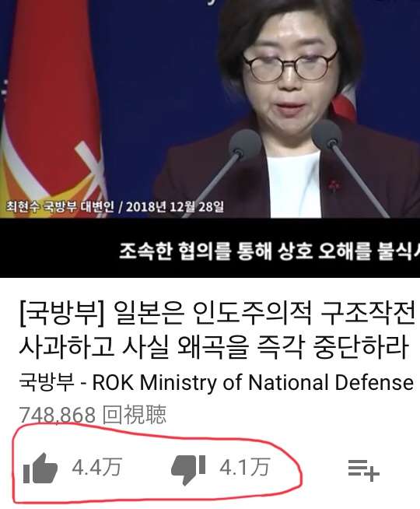This screenshot has width=420, height=509.
Task: Tap the thumbs-down dislike icon
Action: point(188,470)
